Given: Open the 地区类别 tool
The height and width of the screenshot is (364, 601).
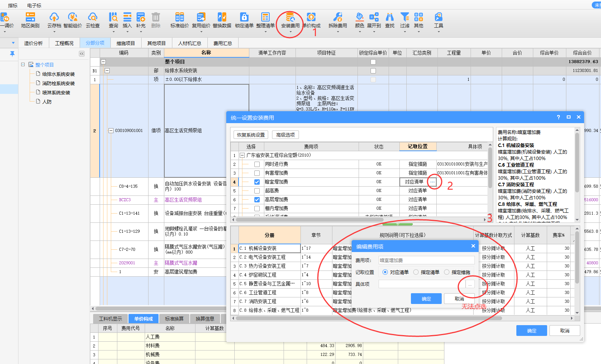Looking at the screenshot, I should (x=30, y=20).
